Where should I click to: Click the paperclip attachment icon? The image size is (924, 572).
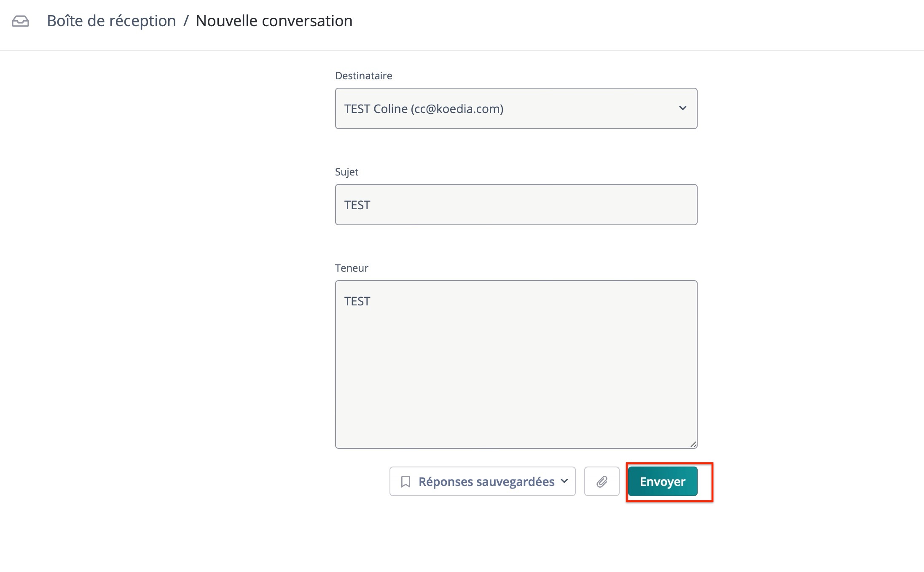pos(602,481)
